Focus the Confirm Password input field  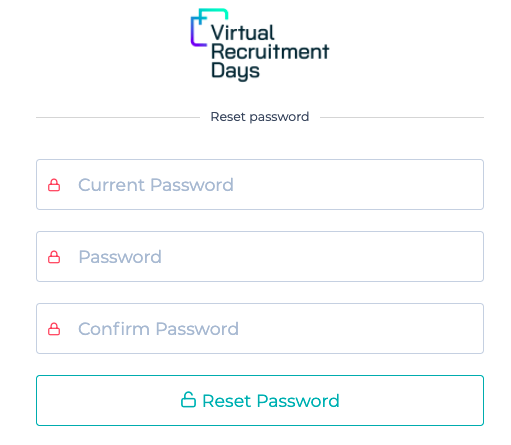pyautogui.click(x=260, y=328)
